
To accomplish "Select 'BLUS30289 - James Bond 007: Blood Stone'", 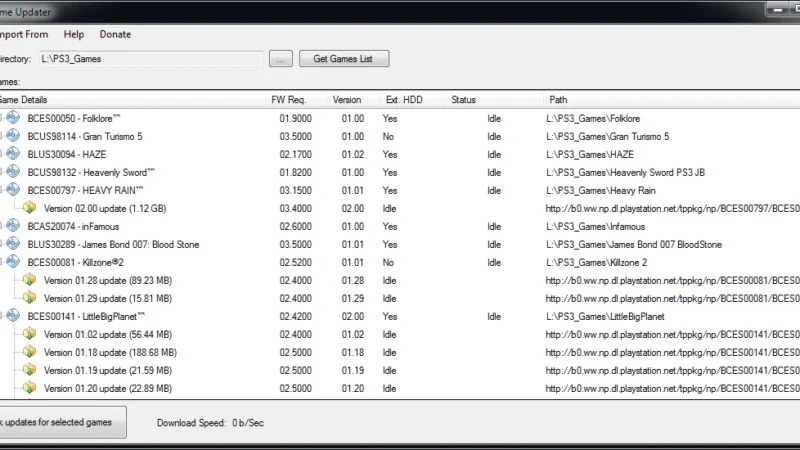I will click(x=113, y=244).
